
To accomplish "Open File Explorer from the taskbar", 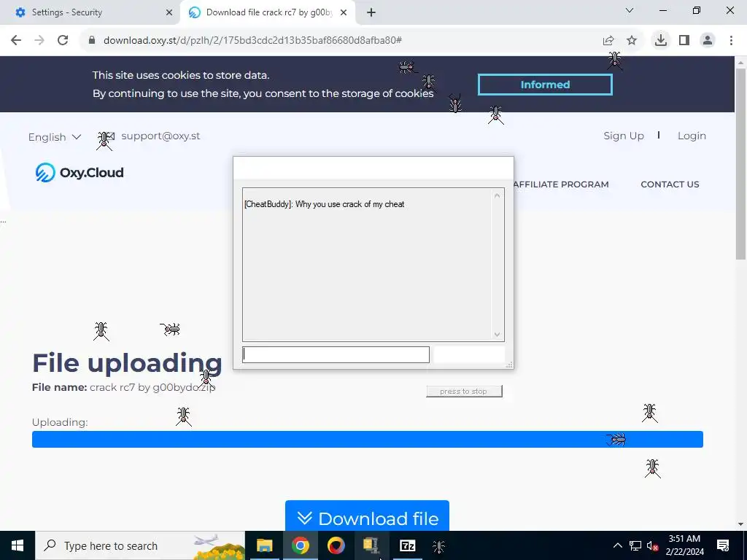I will point(264,545).
